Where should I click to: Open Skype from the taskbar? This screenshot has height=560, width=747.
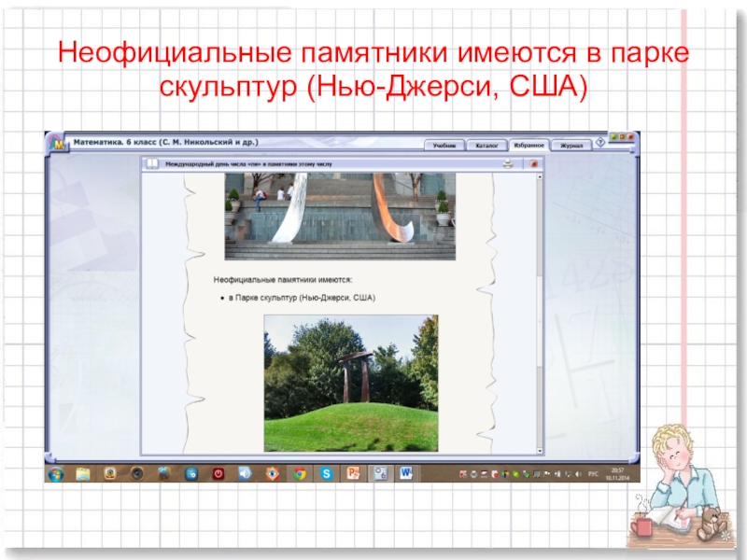(326, 474)
